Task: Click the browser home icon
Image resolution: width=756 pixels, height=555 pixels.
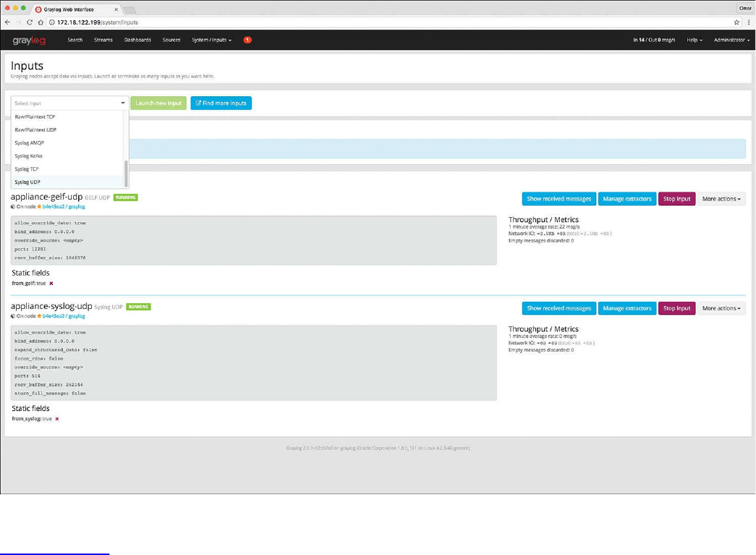Action: tap(41, 22)
